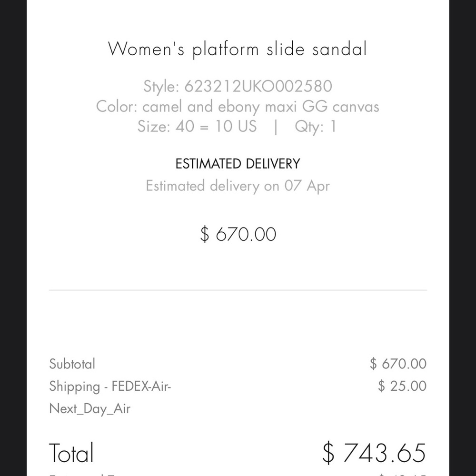Screen dimensions: 476x476
Task: Select the $ 25.00 shipping cost
Action: click(402, 386)
